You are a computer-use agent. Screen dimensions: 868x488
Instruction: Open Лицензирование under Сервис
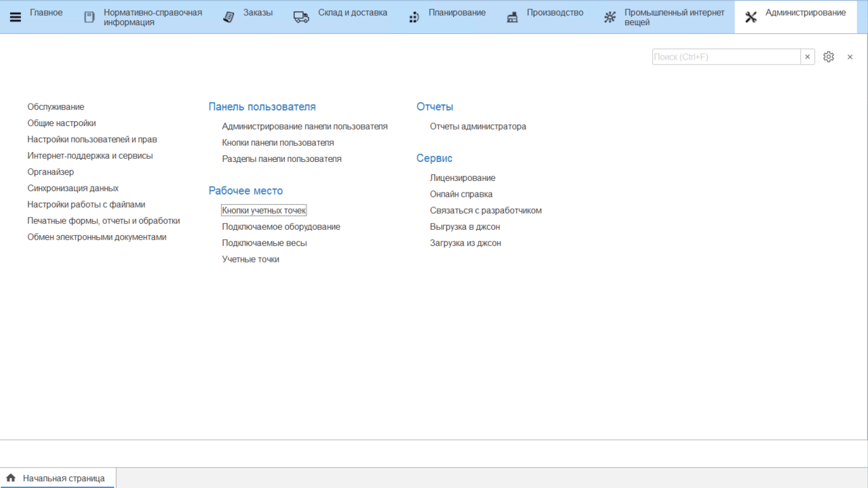click(462, 178)
